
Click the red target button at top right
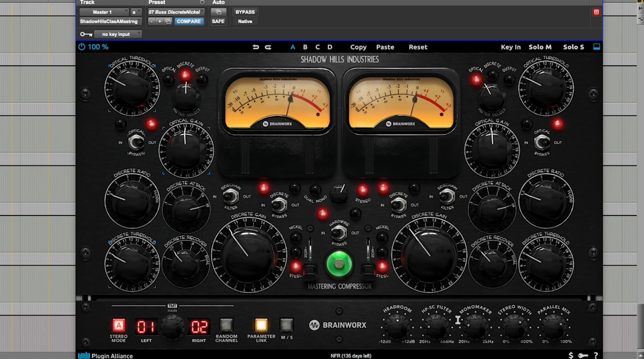point(596,12)
